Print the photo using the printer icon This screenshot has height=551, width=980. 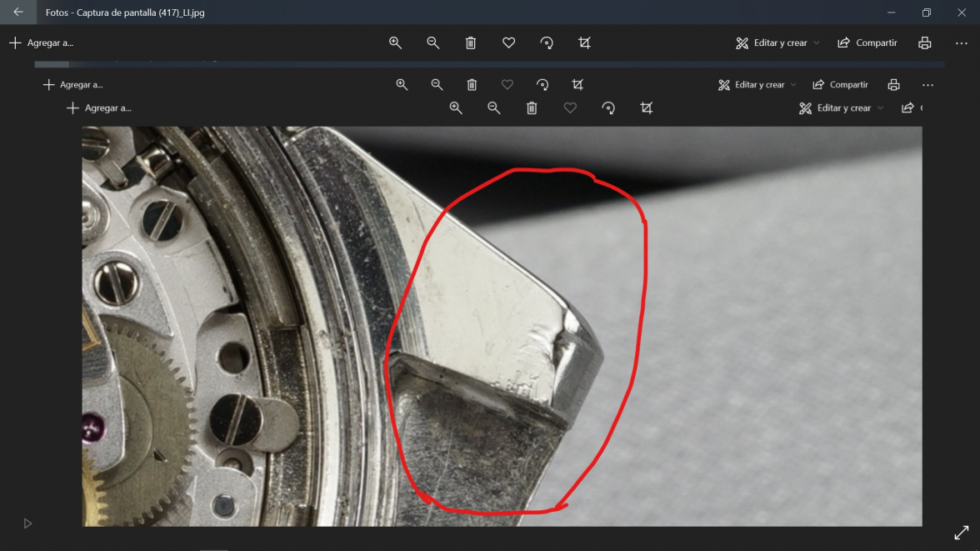(x=924, y=43)
